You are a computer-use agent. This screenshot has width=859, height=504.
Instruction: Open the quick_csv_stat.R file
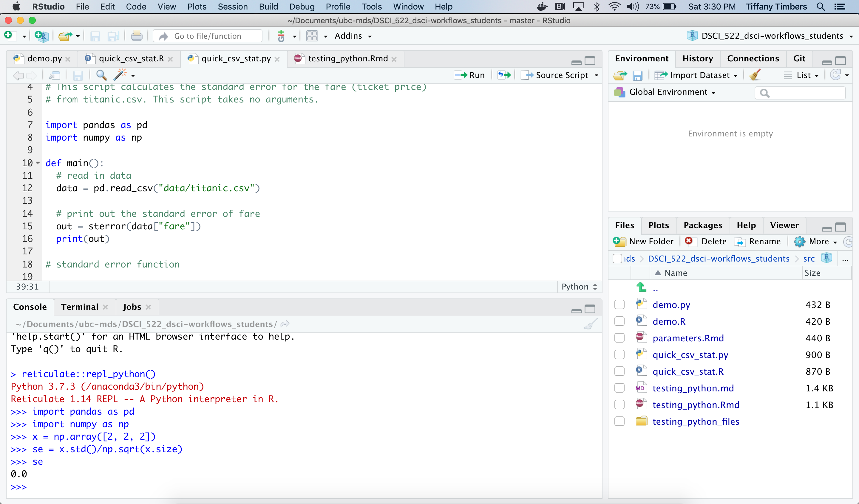690,371
